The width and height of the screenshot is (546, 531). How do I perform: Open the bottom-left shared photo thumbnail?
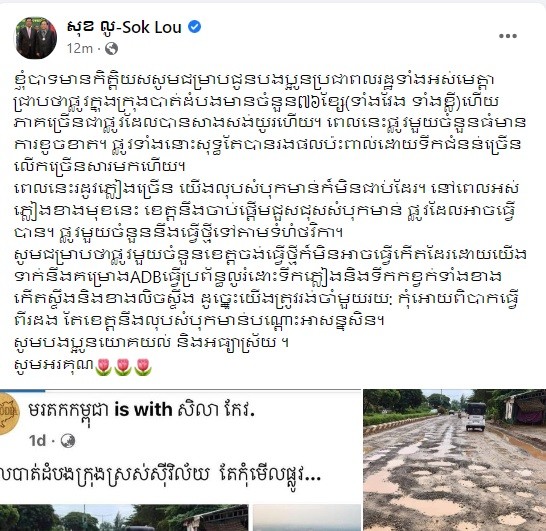click(x=124, y=518)
